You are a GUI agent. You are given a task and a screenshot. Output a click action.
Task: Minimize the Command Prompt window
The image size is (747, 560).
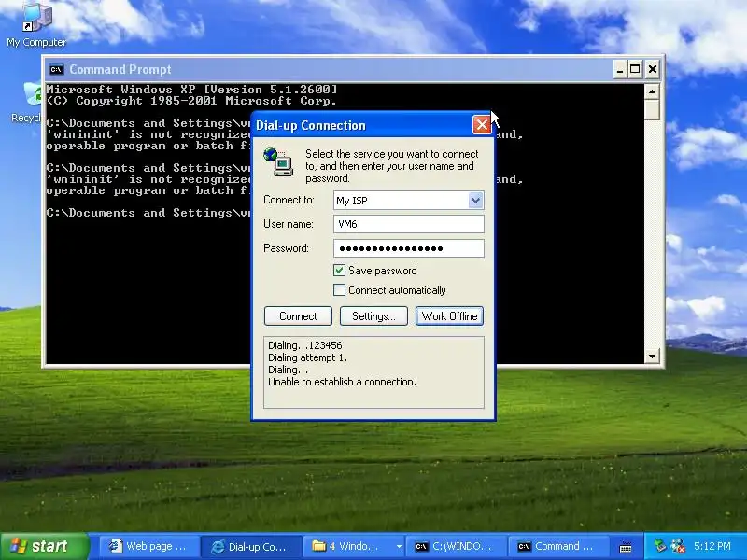click(619, 69)
